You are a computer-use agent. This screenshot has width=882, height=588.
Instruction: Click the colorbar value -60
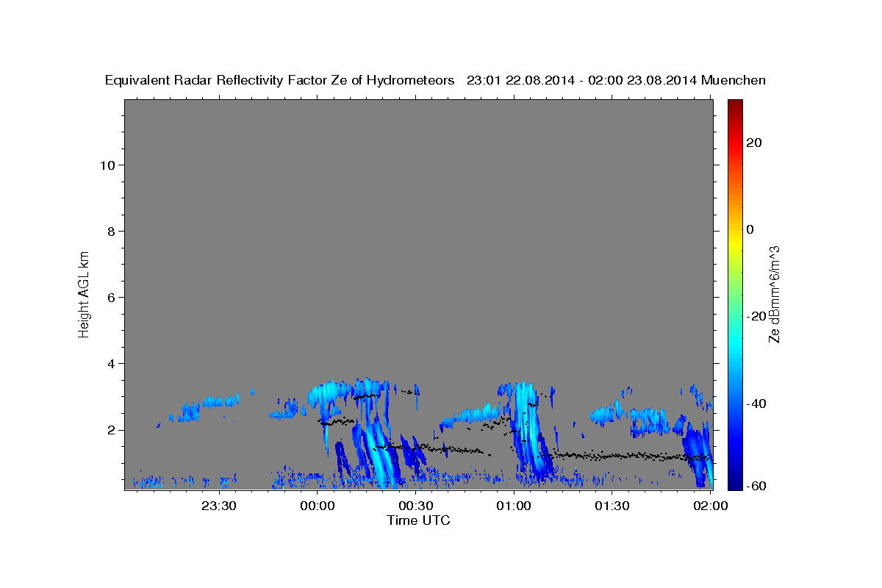coord(756,486)
